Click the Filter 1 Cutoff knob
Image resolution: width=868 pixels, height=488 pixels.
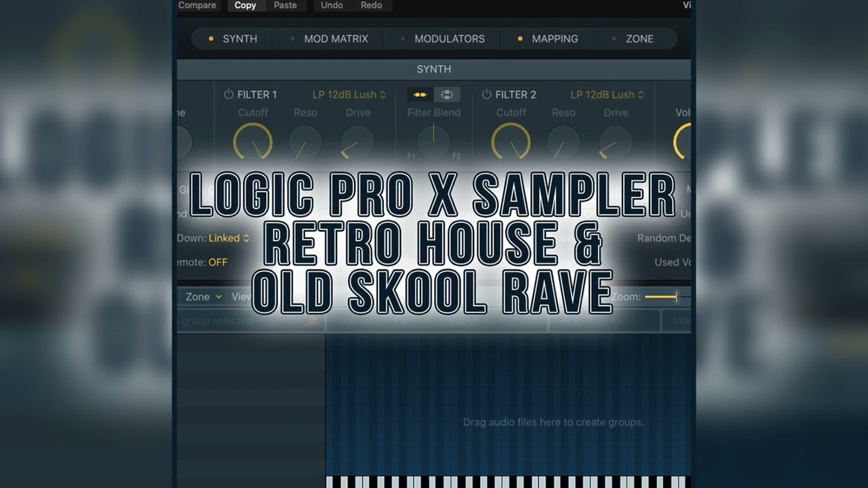tap(253, 142)
